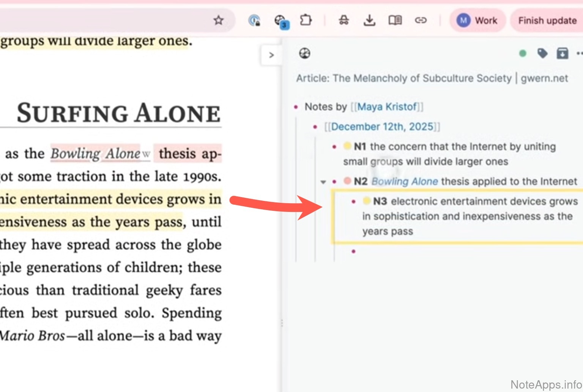This screenshot has width=583, height=392.
Task: Click the Roam logo in the sidebar header
Action: click(304, 53)
